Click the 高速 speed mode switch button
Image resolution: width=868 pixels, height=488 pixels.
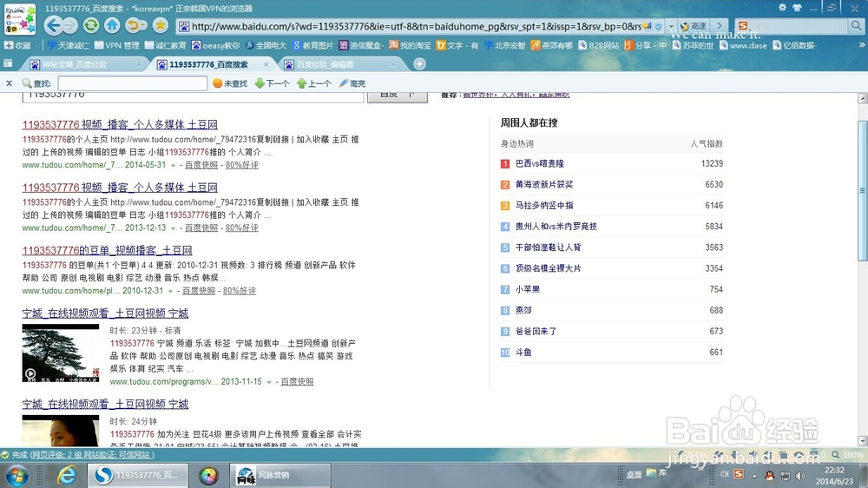[694, 26]
